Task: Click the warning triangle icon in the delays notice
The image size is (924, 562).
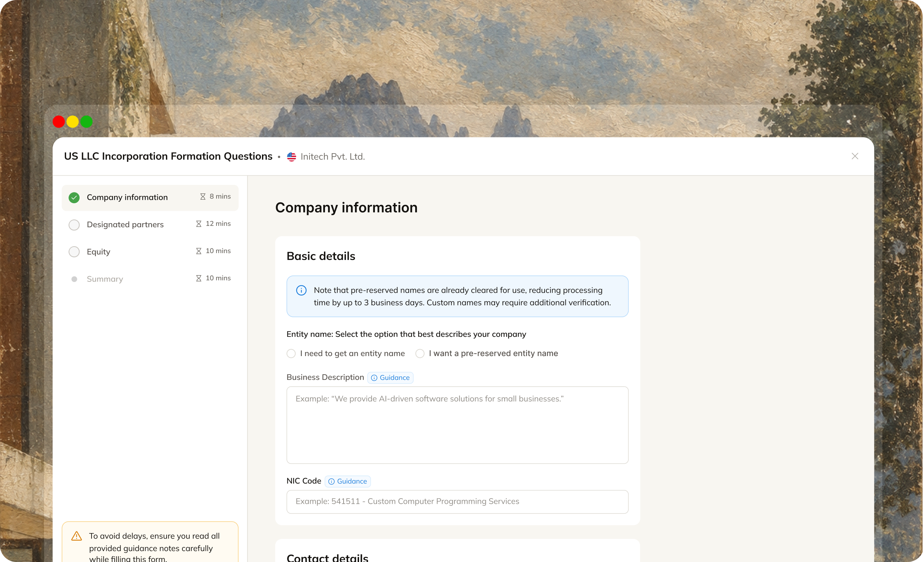Action: (x=76, y=536)
